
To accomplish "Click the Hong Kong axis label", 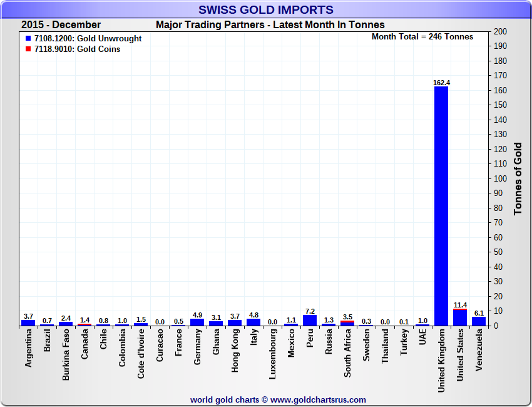I will [235, 352].
